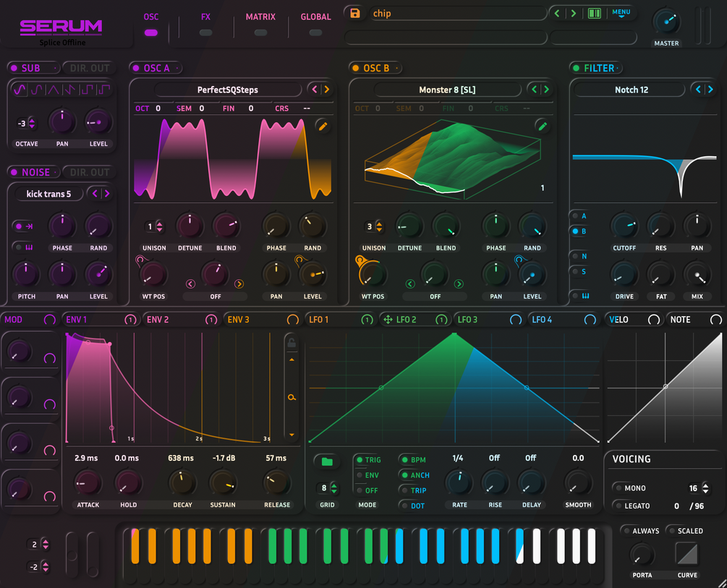Click the VELO modulation circle icon
The height and width of the screenshot is (588, 727).
click(653, 320)
